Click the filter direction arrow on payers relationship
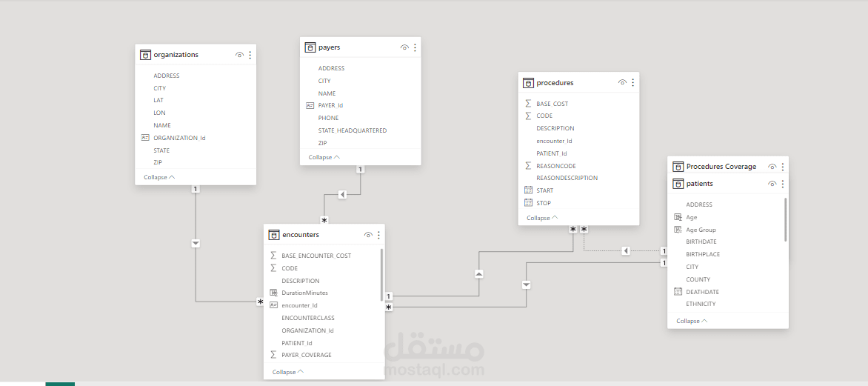868x386 pixels. tap(342, 195)
